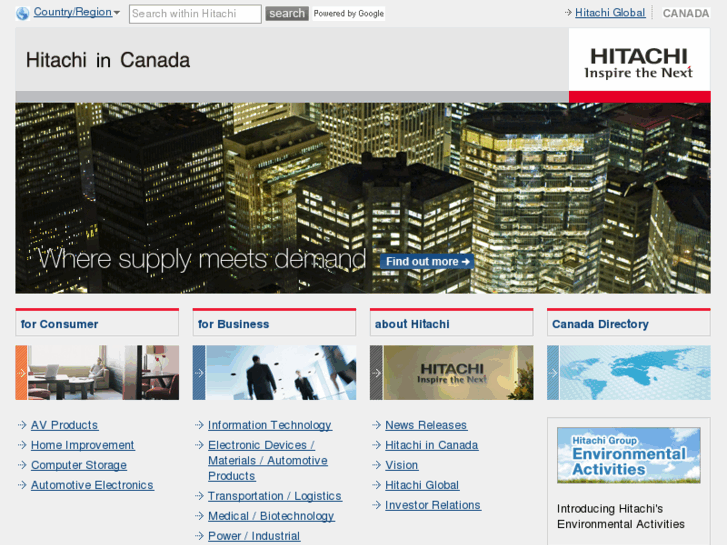Click the arrow icon beside Medical / Biotechnology
The image size is (727, 545).
199,515
